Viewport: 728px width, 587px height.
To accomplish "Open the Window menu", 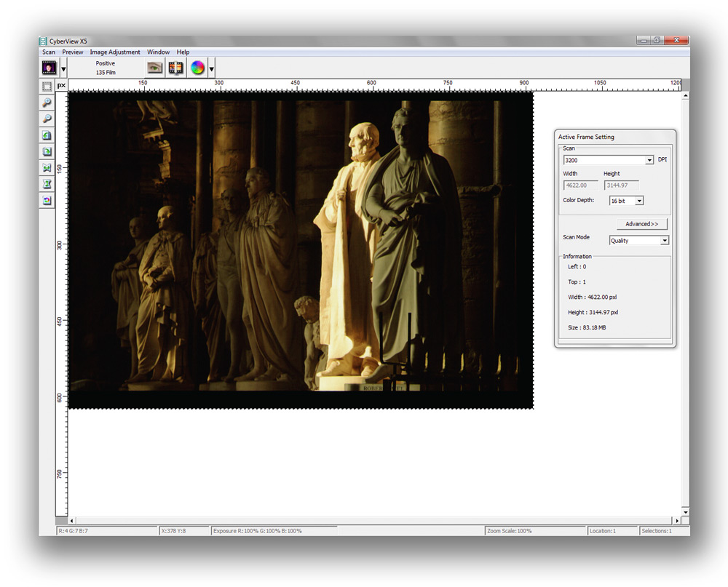I will tap(158, 52).
